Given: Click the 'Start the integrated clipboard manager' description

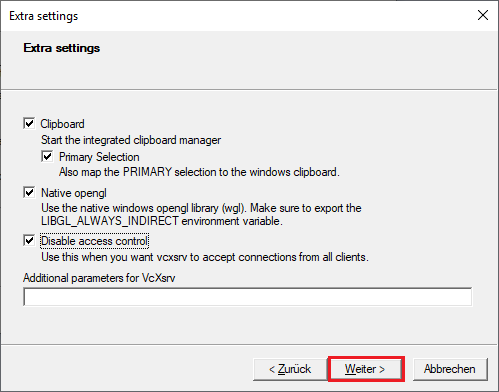Looking at the screenshot, I should (131, 140).
